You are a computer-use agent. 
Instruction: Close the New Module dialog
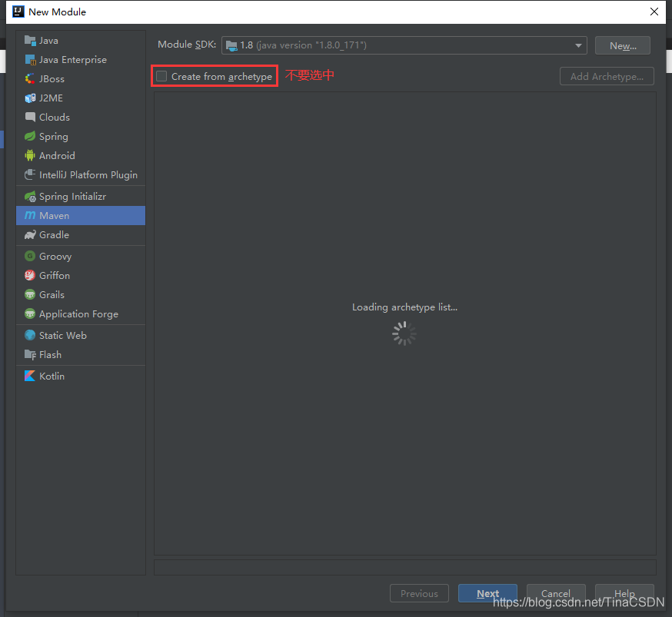654,12
